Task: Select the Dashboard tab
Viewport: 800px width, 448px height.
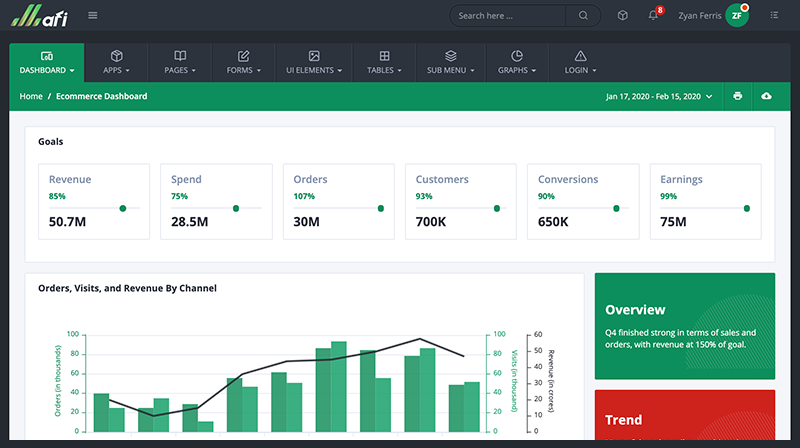Action: click(47, 62)
